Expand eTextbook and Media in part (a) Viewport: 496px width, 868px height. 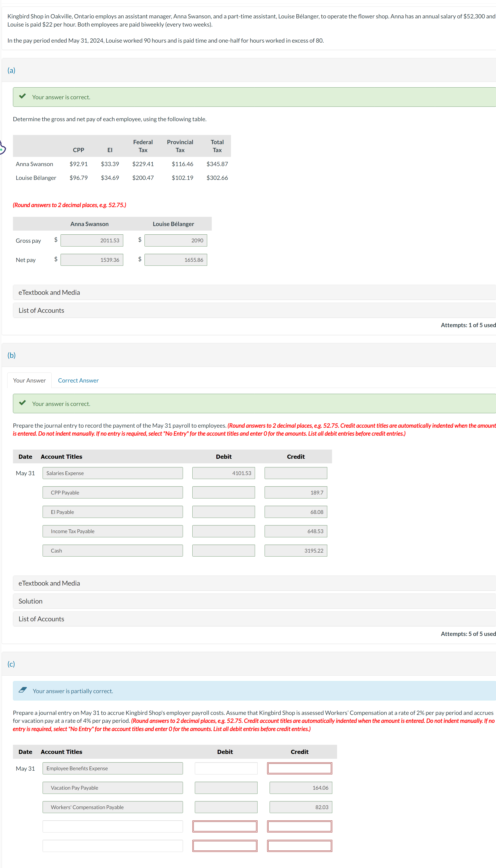49,292
